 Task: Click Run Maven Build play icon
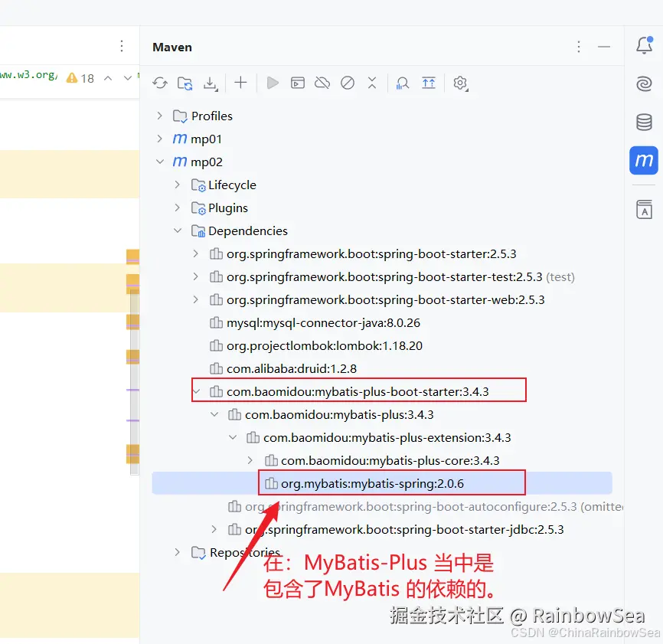pos(273,83)
